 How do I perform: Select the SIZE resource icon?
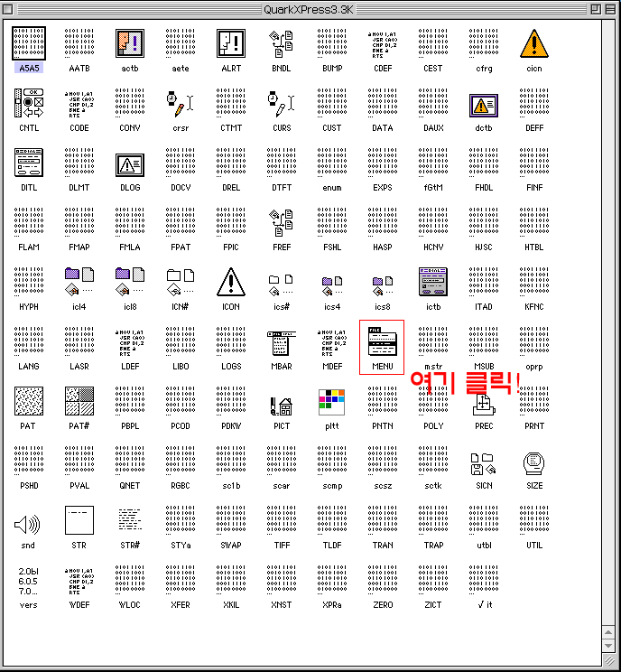pyautogui.click(x=534, y=464)
